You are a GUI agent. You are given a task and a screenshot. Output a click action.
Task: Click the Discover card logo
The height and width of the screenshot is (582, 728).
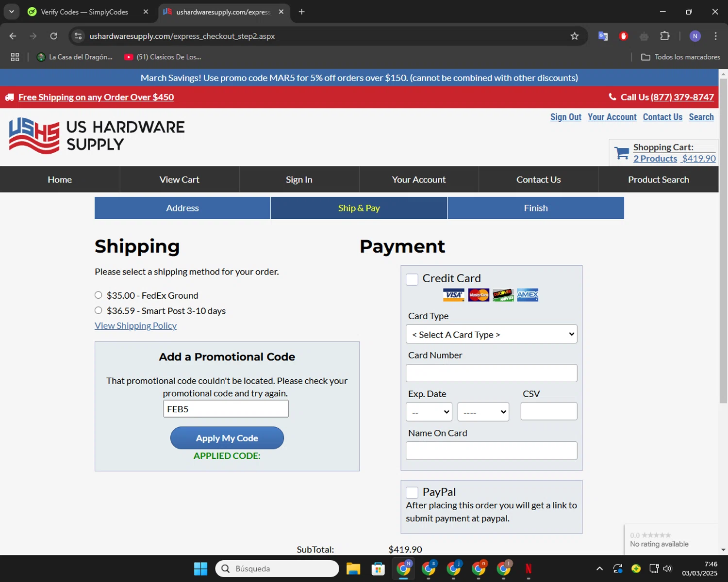(x=503, y=295)
